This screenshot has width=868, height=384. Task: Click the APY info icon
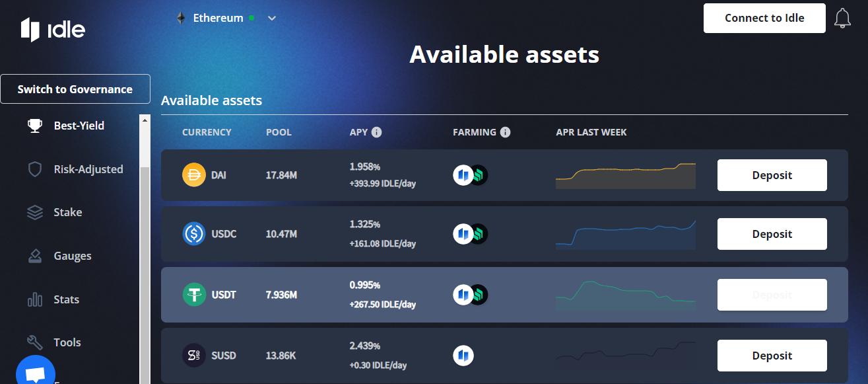point(376,132)
